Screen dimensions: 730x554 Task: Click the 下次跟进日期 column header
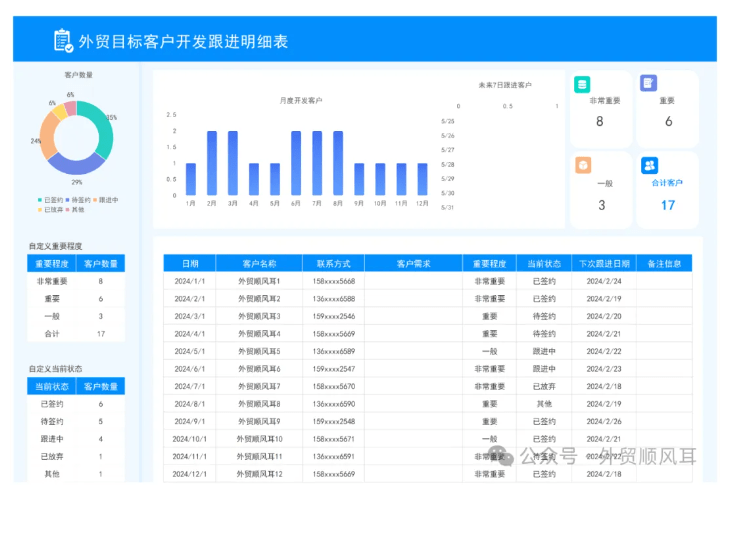click(x=604, y=264)
